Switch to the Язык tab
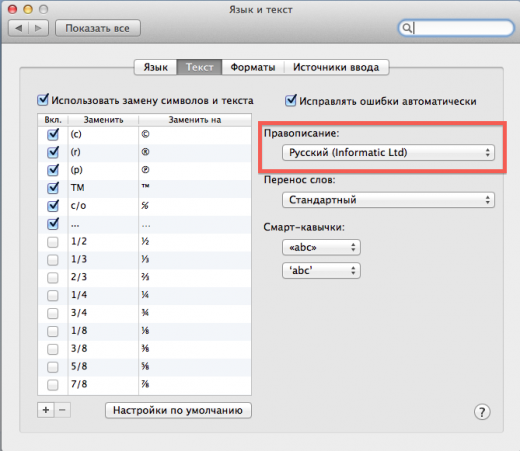Viewport: 520px width, 451px height. pyautogui.click(x=155, y=67)
